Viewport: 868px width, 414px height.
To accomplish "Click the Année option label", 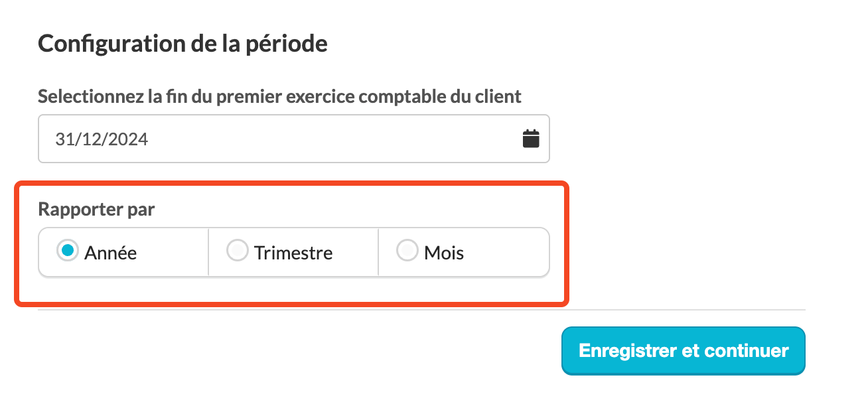I will coord(111,253).
